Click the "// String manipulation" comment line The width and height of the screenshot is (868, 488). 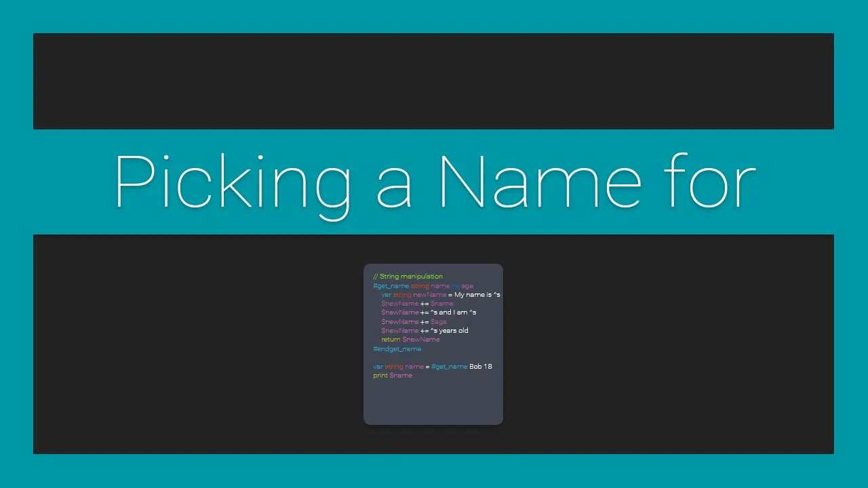[x=408, y=277]
